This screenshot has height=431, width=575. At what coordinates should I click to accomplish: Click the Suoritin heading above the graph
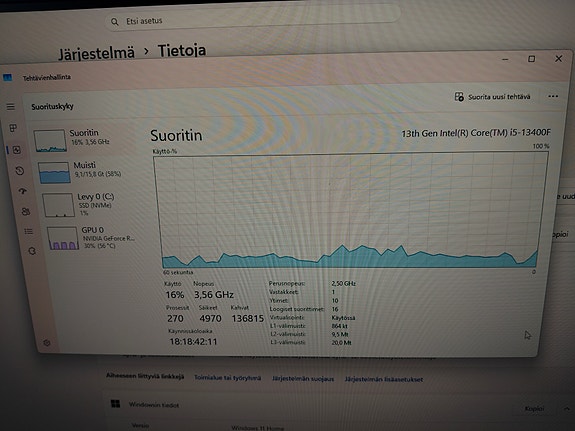[x=176, y=136]
